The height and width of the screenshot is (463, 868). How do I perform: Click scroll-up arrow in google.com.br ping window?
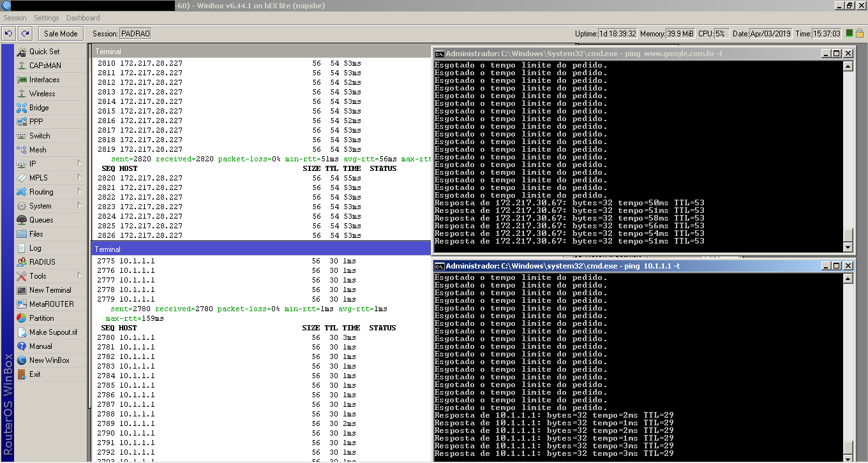tap(848, 65)
